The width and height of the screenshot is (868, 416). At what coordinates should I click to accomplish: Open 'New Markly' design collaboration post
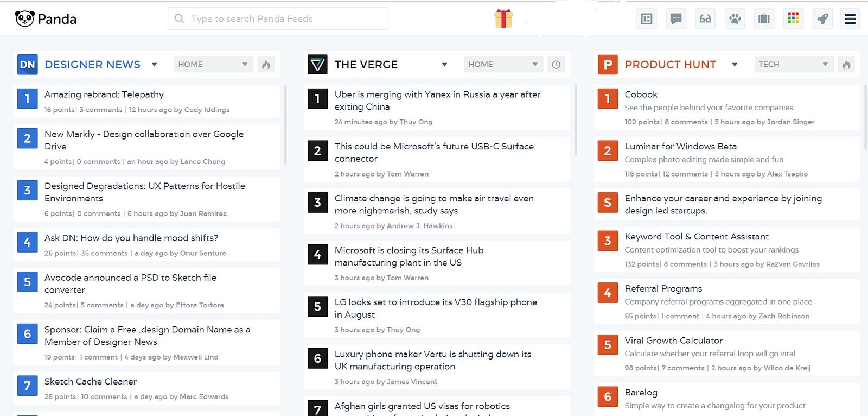tap(144, 140)
